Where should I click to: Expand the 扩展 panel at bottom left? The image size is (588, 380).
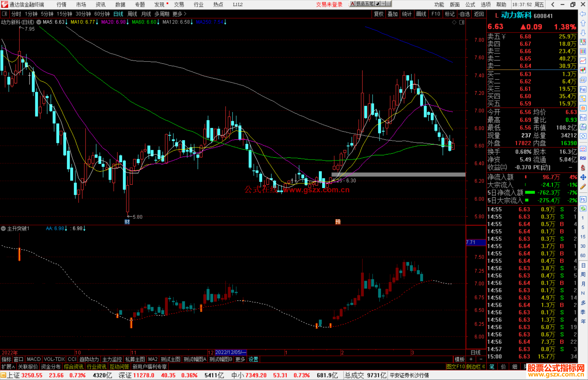pyautogui.click(x=8, y=367)
